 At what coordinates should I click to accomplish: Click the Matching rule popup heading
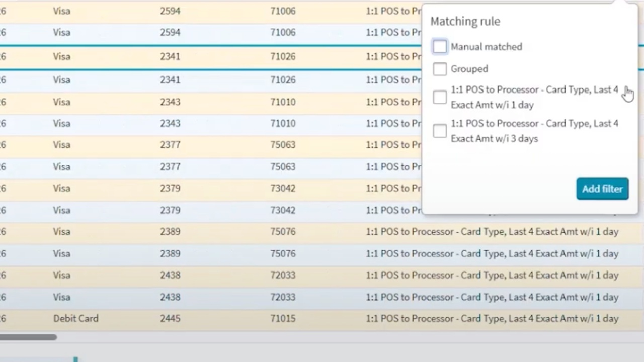pyautogui.click(x=465, y=21)
